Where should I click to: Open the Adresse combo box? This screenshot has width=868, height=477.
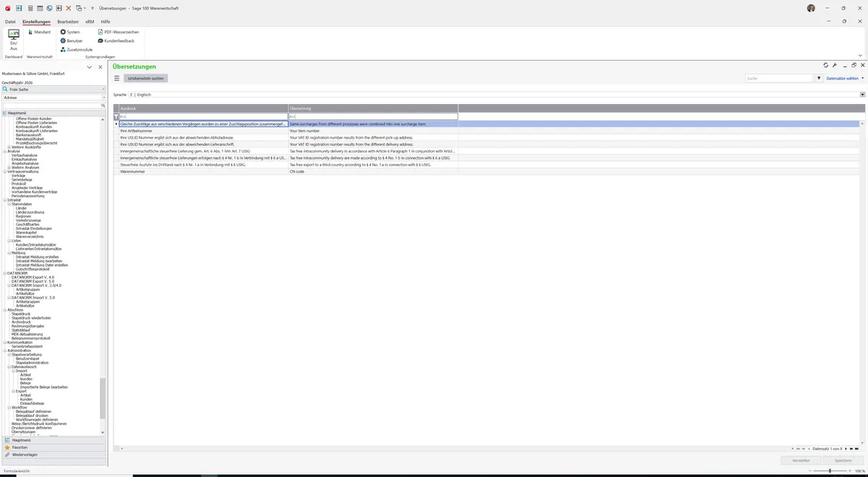click(x=54, y=98)
